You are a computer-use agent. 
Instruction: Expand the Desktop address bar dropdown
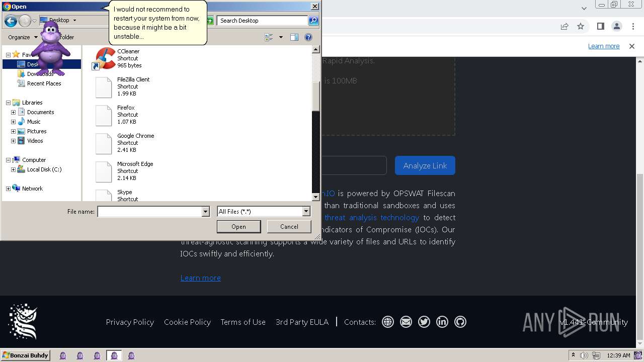[74, 21]
